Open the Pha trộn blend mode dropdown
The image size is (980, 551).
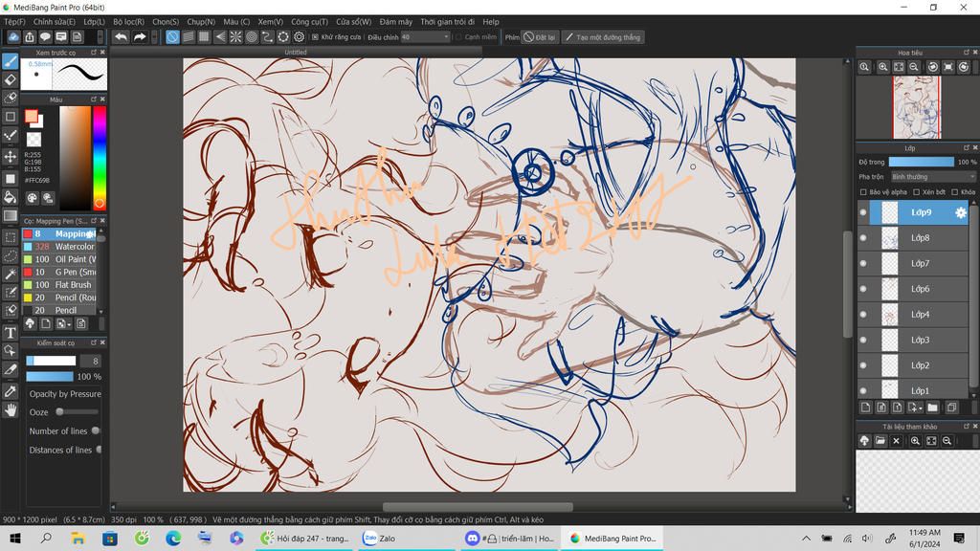933,177
